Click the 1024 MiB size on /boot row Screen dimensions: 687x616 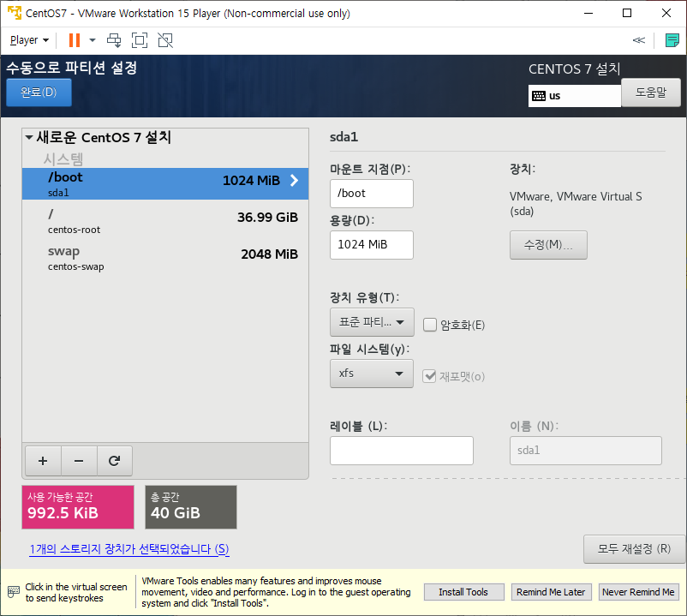coord(251,181)
